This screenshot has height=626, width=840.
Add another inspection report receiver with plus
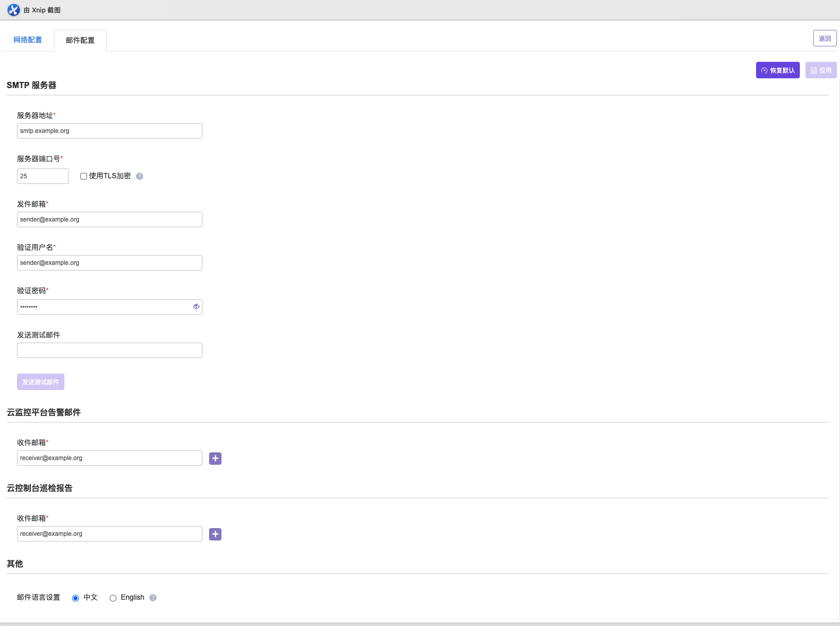click(215, 534)
